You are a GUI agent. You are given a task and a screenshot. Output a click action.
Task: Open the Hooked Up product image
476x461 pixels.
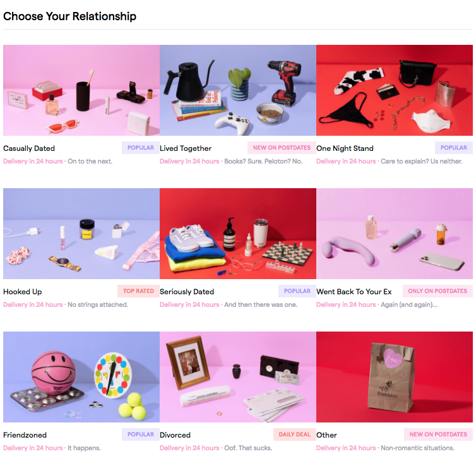[81, 234]
